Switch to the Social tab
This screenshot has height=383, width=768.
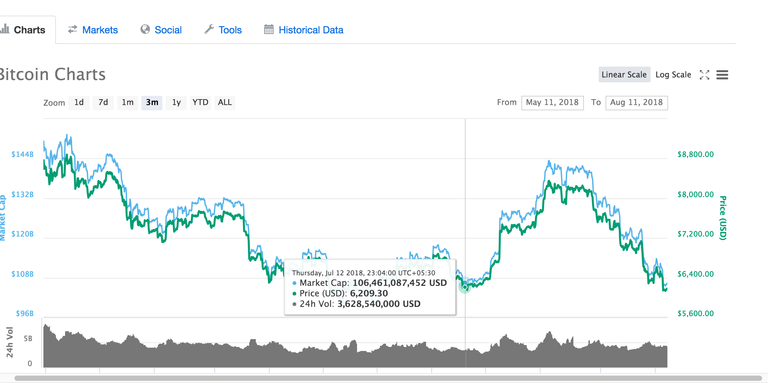pos(161,30)
